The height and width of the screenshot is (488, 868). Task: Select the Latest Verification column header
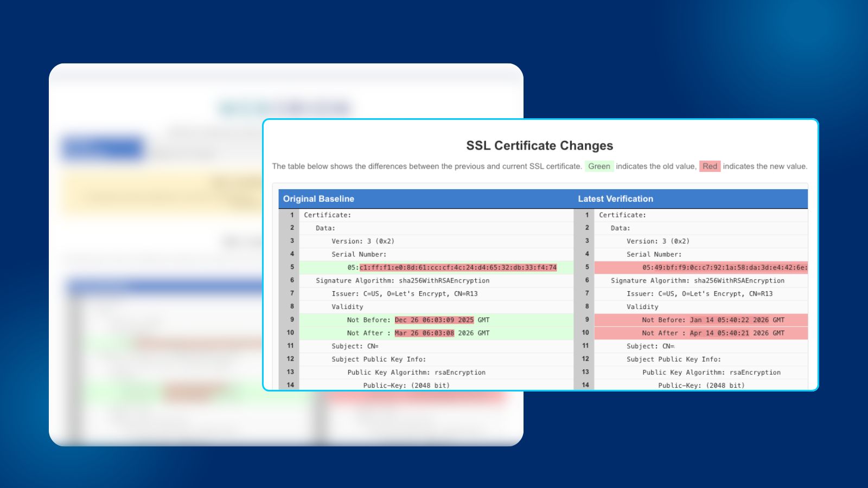pyautogui.click(x=615, y=199)
